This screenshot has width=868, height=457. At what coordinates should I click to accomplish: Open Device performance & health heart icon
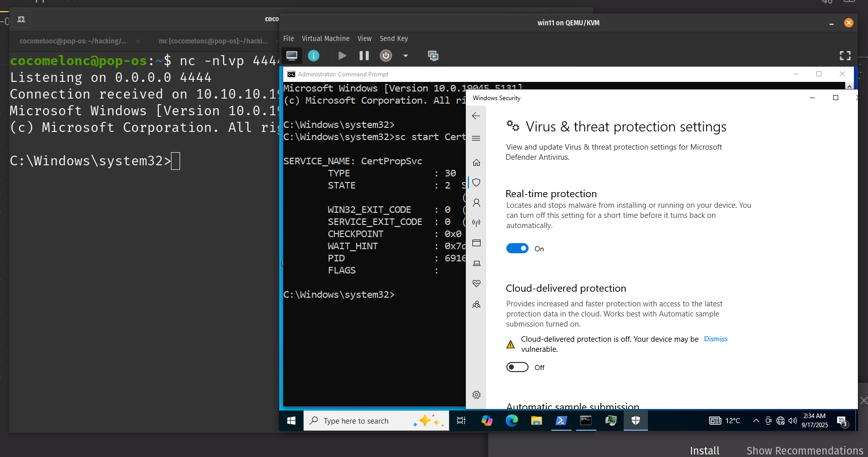[476, 284]
